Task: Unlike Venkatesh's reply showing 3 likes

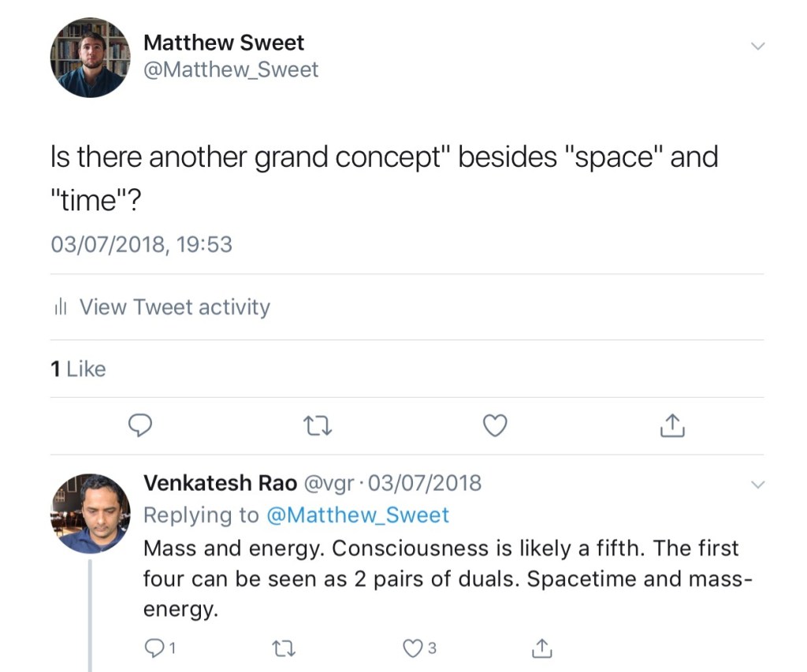Action: pyautogui.click(x=413, y=648)
